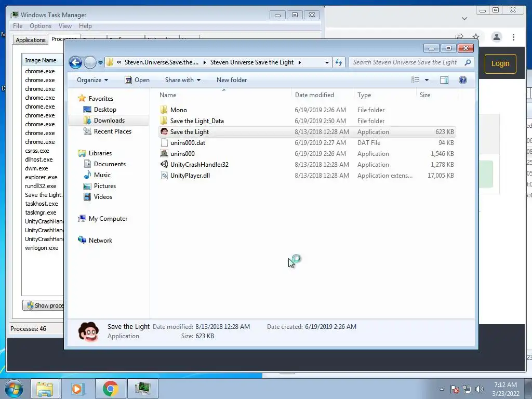
Task: Click Open in the Explorer toolbar
Action: coord(137,80)
